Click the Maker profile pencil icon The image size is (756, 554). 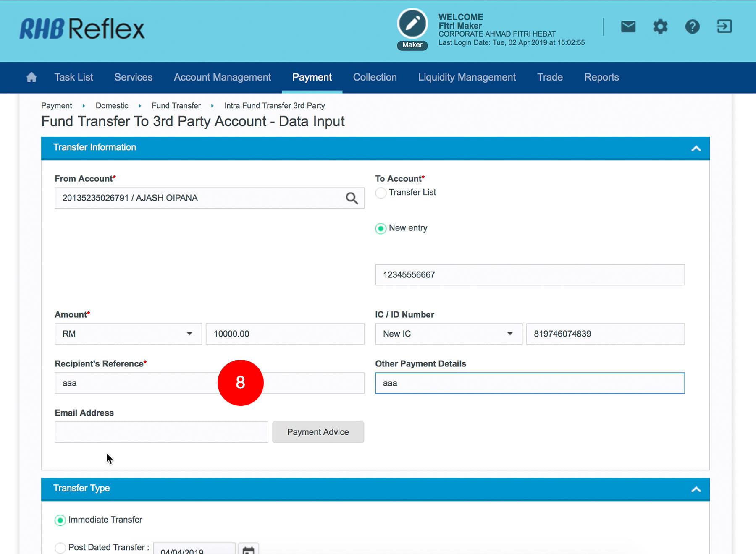[412, 24]
